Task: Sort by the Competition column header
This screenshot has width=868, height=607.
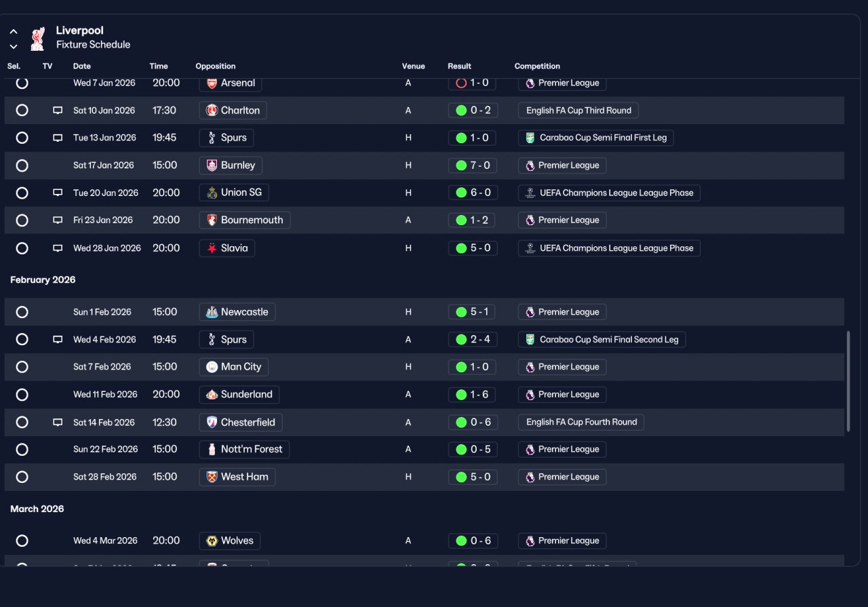Action: pyautogui.click(x=537, y=66)
